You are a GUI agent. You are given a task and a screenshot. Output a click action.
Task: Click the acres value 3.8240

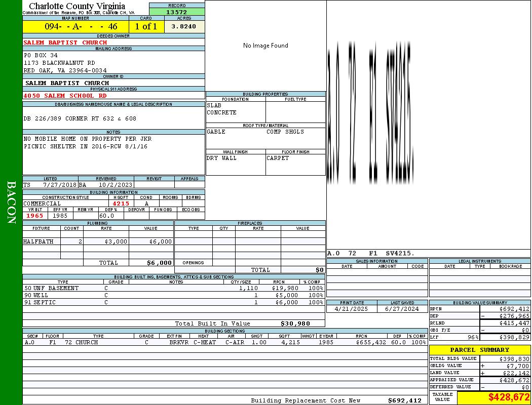pyautogui.click(x=183, y=26)
